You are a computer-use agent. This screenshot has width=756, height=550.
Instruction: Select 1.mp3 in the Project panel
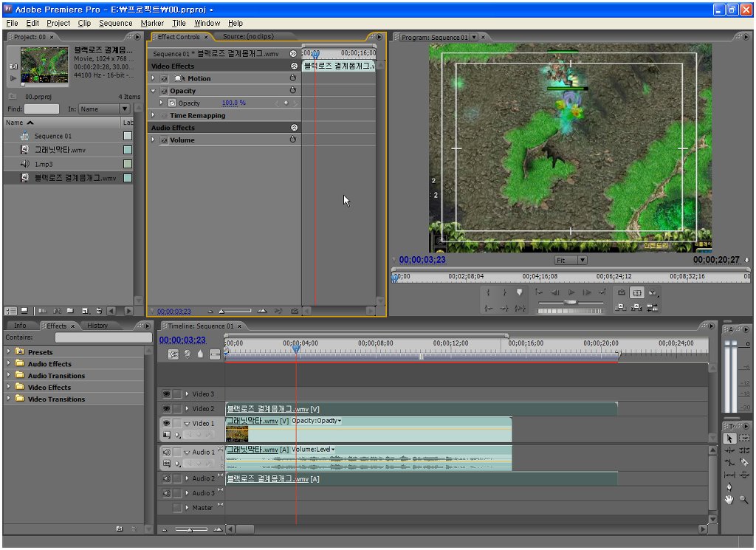44,164
